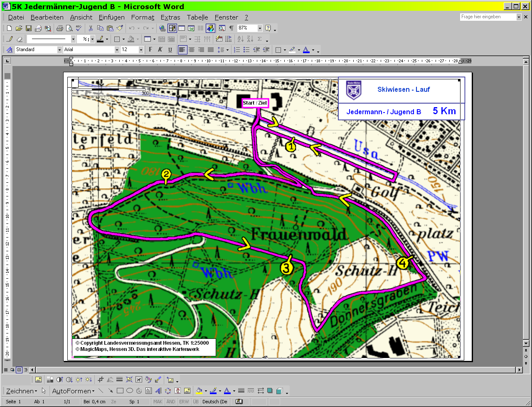Image resolution: width=532 pixels, height=407 pixels.
Task: Select the Eraser tool in Tables toolbar
Action: coord(19,39)
